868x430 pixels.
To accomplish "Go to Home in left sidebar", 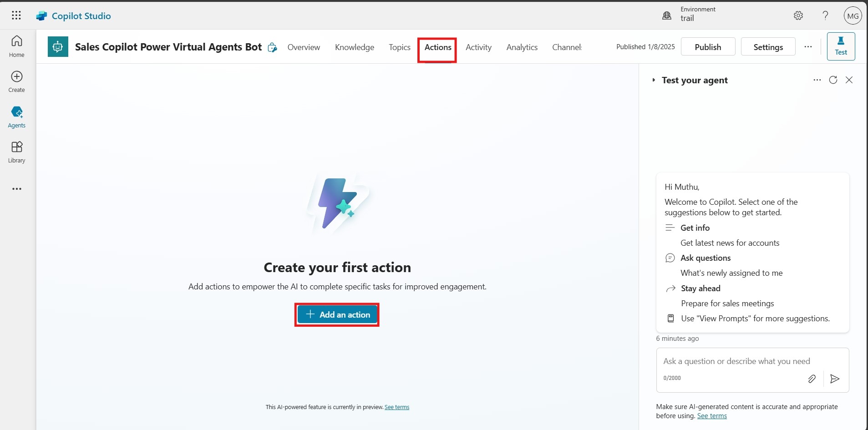I will [17, 46].
